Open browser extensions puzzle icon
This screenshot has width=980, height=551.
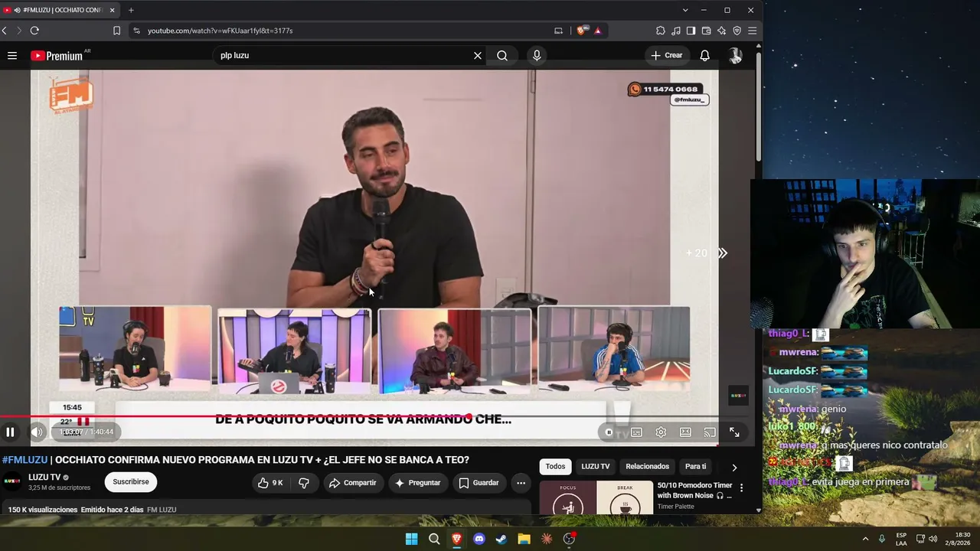661,31
